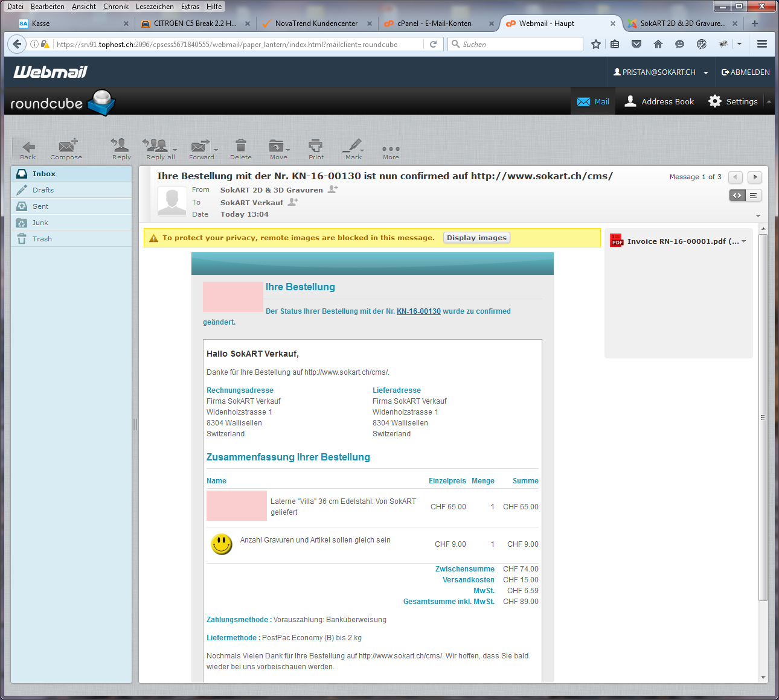
Task: Open the Address Book section
Action: [659, 101]
